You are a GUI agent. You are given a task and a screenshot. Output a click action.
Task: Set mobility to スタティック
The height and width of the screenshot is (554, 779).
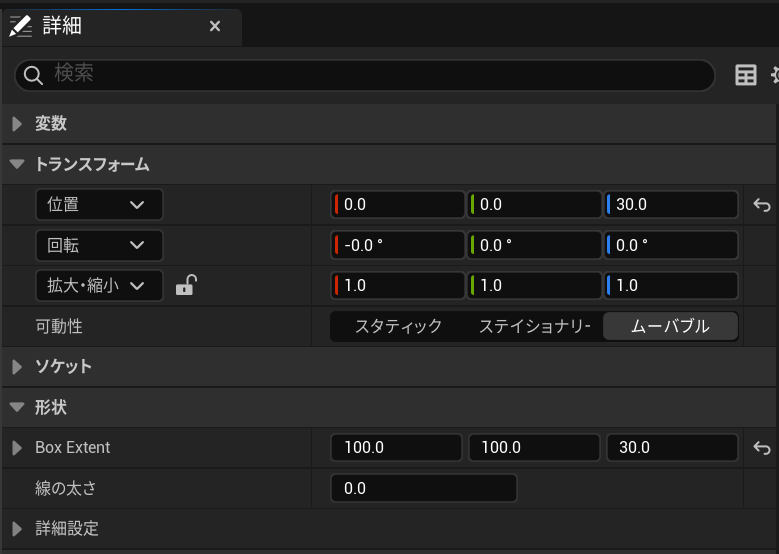point(398,326)
